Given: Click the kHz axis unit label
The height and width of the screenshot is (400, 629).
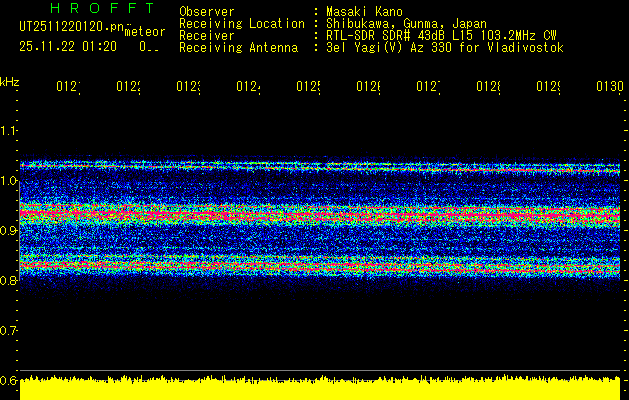Looking at the screenshot, I should click(10, 81).
